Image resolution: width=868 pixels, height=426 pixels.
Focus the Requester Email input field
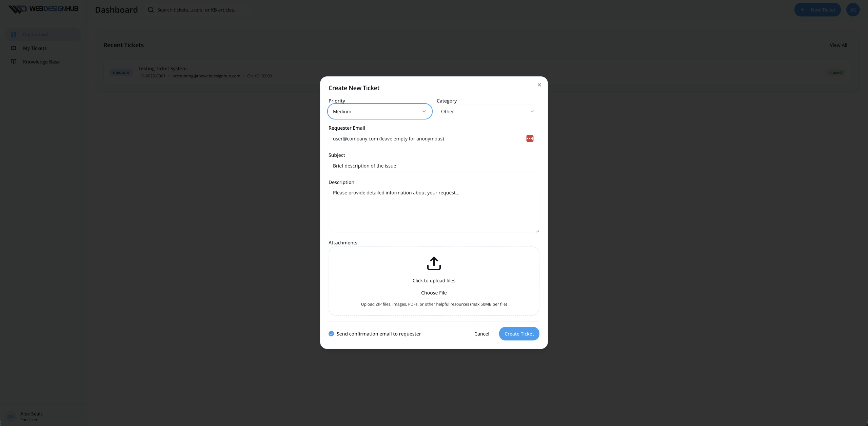coord(426,138)
